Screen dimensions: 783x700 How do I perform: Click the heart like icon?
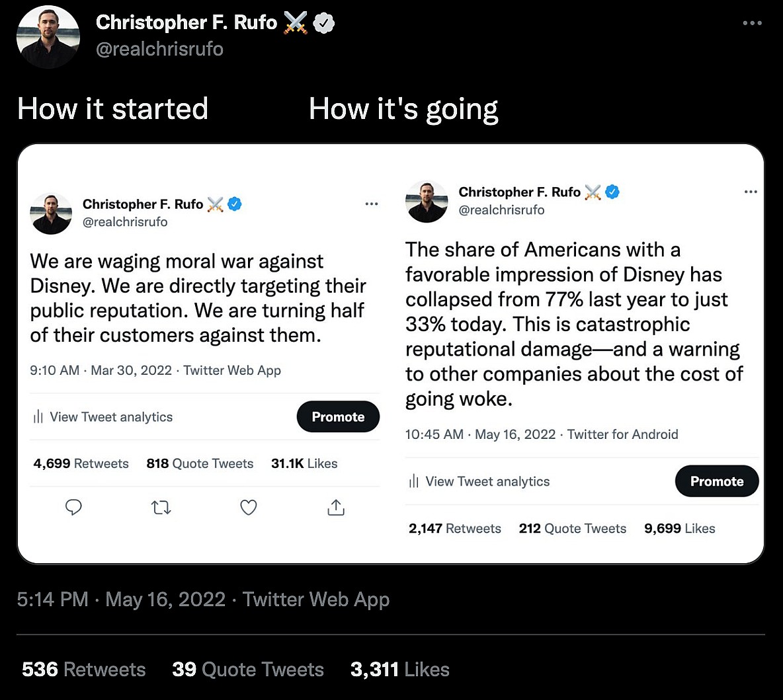click(x=249, y=508)
